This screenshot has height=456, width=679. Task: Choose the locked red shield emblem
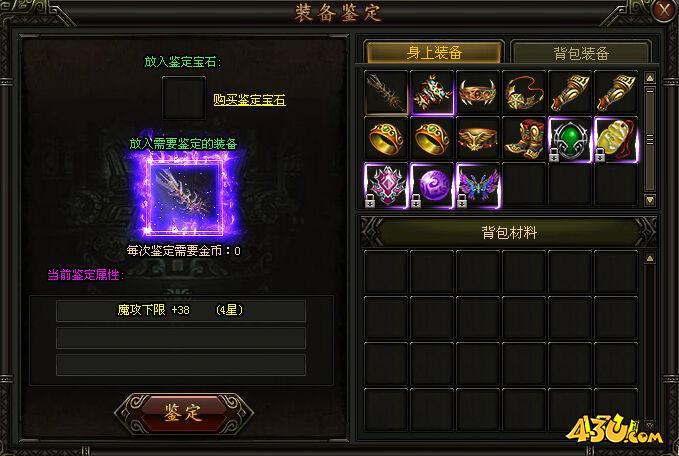point(386,185)
